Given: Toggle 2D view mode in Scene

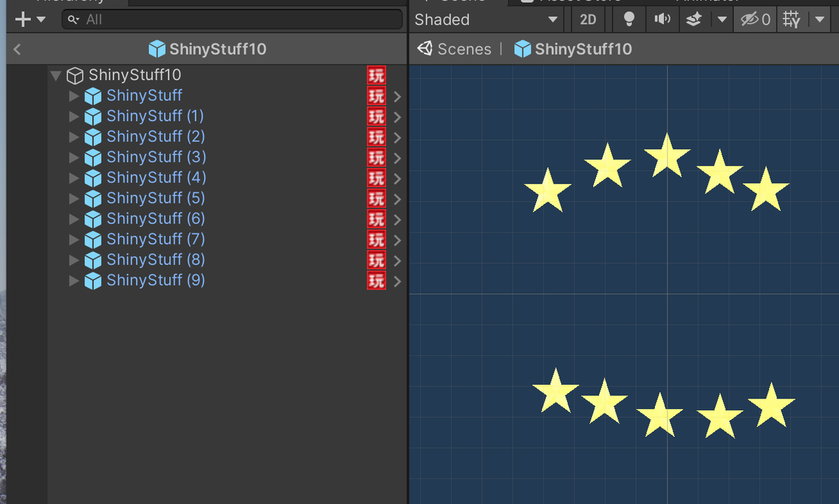Looking at the screenshot, I should 588,20.
